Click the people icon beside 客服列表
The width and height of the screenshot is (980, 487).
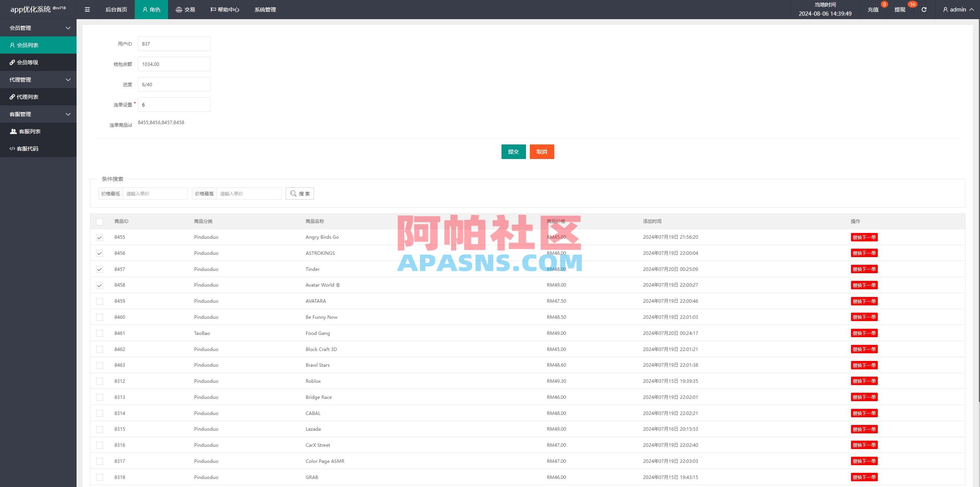pos(13,131)
